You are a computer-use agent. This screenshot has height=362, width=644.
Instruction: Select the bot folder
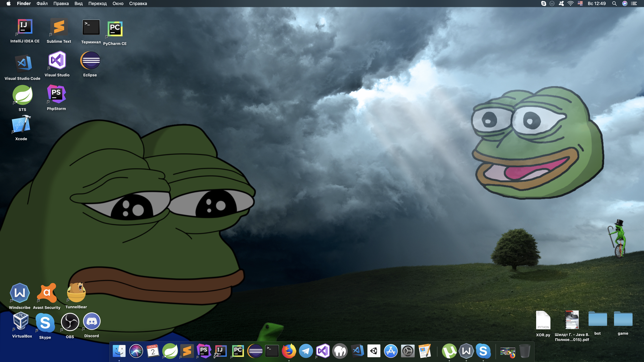(x=597, y=319)
